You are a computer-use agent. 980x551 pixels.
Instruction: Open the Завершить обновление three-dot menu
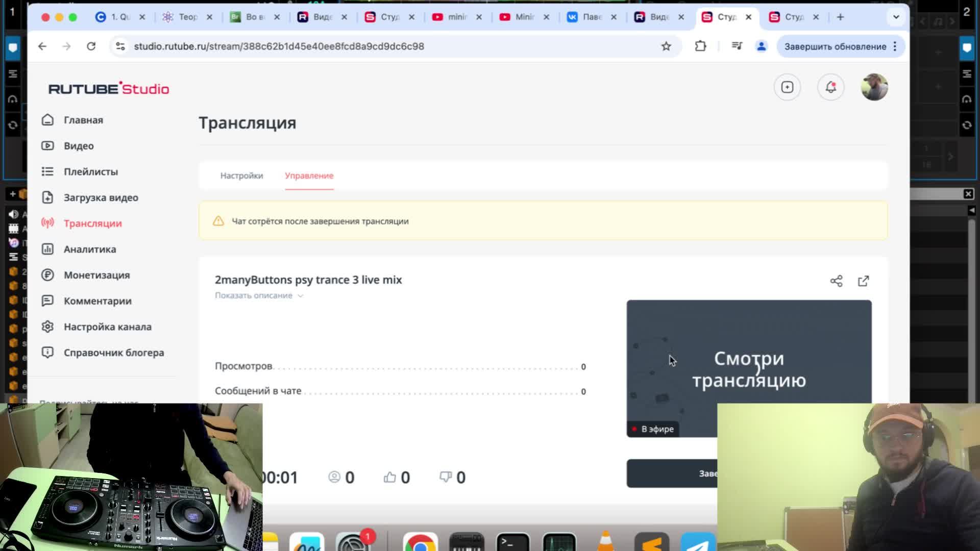(895, 46)
